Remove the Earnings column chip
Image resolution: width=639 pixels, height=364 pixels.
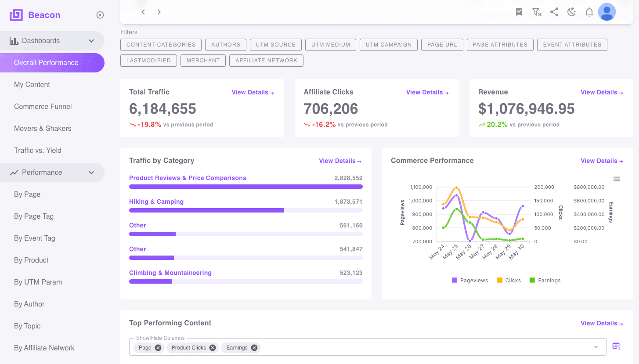click(254, 348)
